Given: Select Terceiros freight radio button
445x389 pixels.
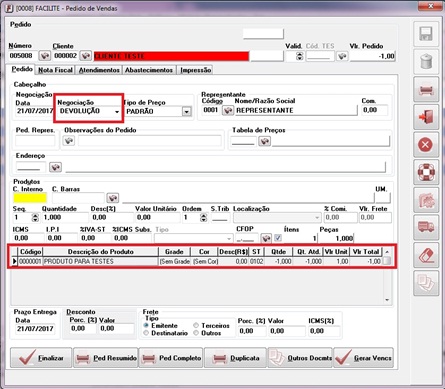Looking at the screenshot, I should click(196, 325).
